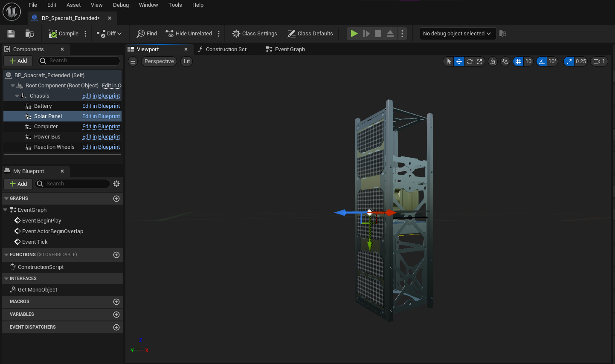Screen dimensions: 615x364
Task: Open the Diff dropdown
Action: [109, 34]
